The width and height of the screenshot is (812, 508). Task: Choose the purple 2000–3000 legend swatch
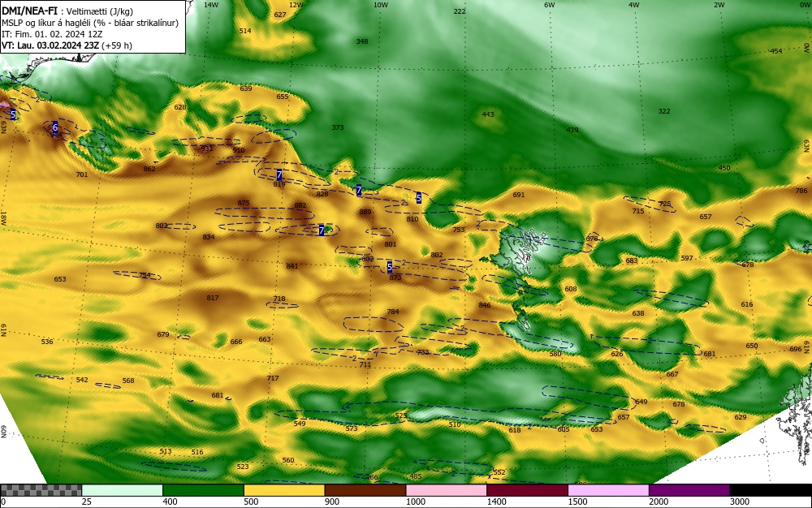[689, 490]
